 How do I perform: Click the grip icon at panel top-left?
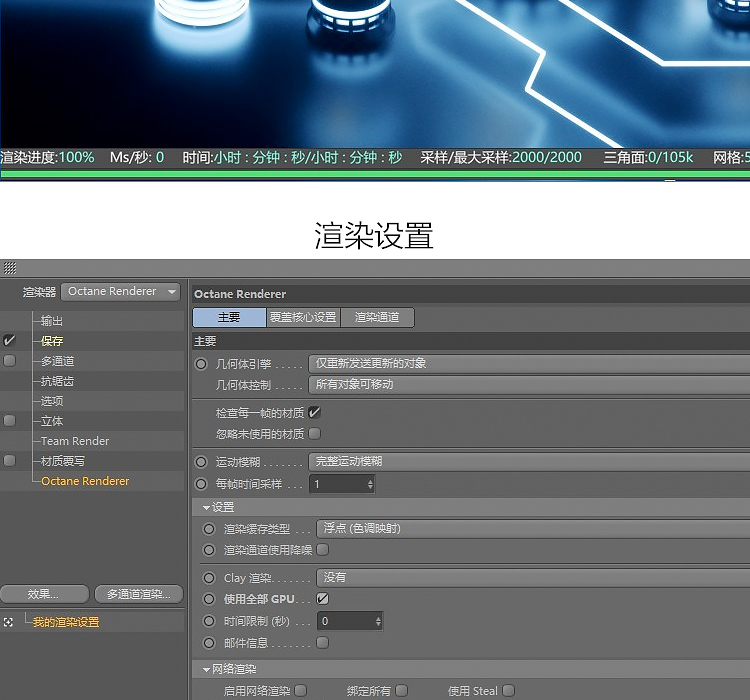pyautogui.click(x=10, y=267)
